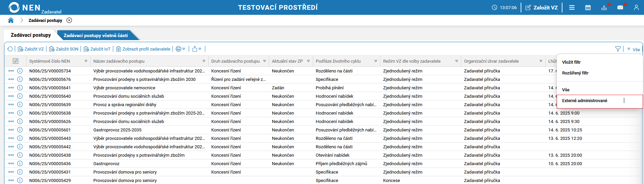Open options dots next to Externě administrované
The height and width of the screenshot is (184, 644).
pyautogui.click(x=624, y=100)
